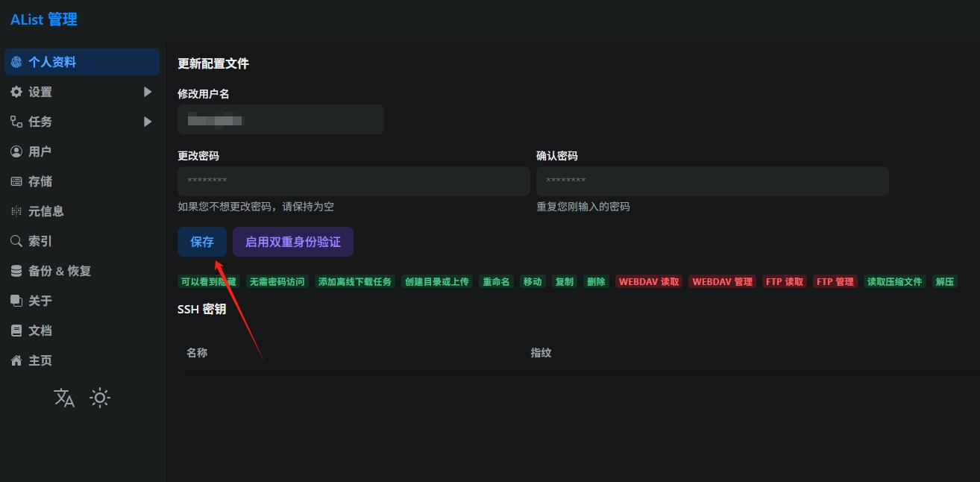Click the 更新配置文件 heading
Screen dimensions: 980x482
213,63
